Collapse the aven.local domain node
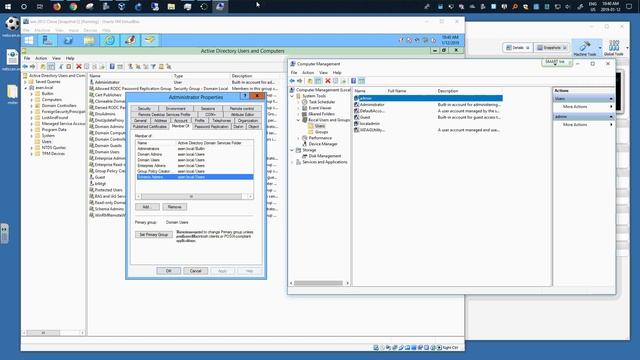Image resolution: width=640 pixels, height=360 pixels. pos(25,88)
